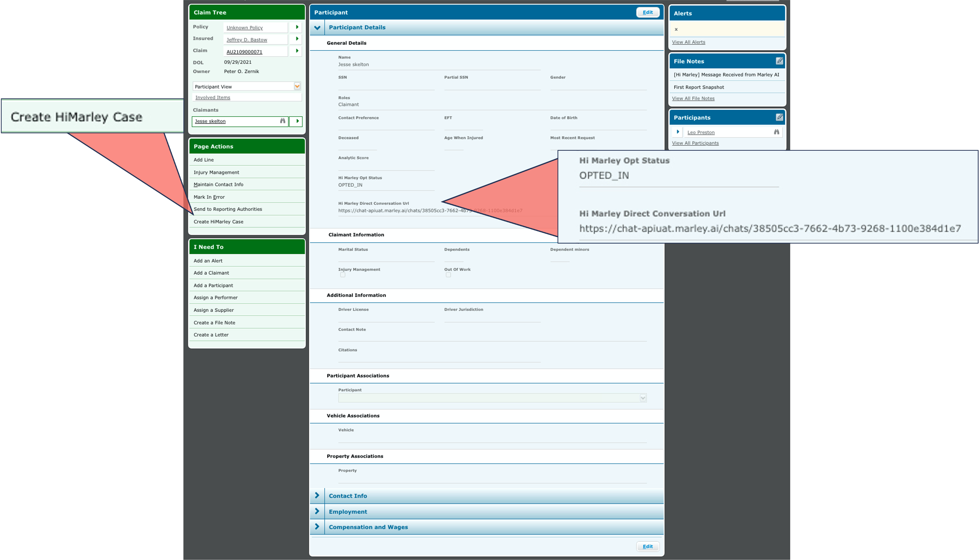Open the Participant View dropdown
This screenshot has height=560, width=979.
(297, 86)
